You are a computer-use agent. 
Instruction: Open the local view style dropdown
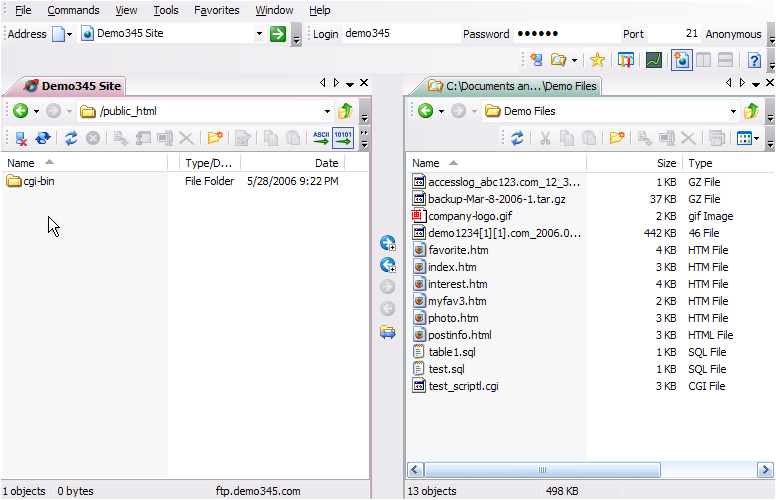[x=757, y=138]
